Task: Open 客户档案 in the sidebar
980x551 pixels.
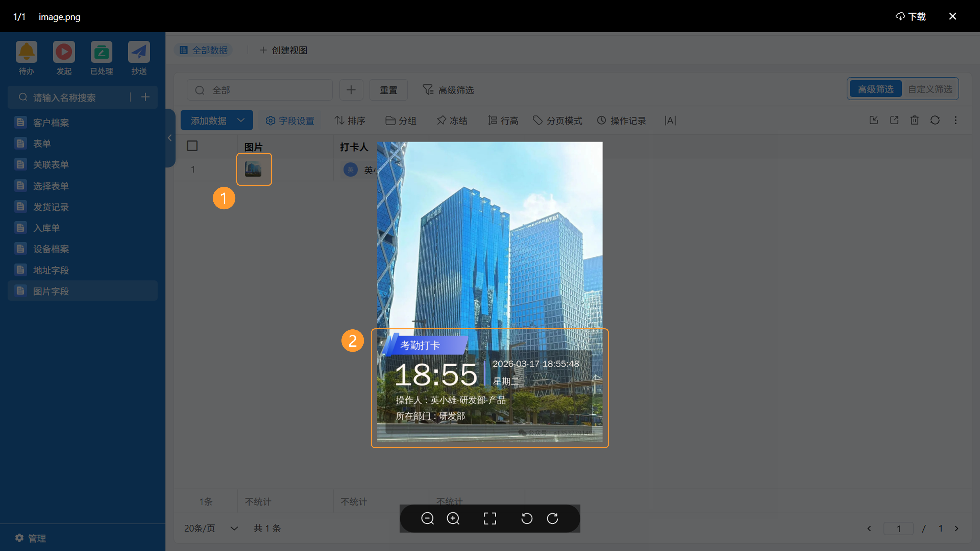Action: point(51,123)
